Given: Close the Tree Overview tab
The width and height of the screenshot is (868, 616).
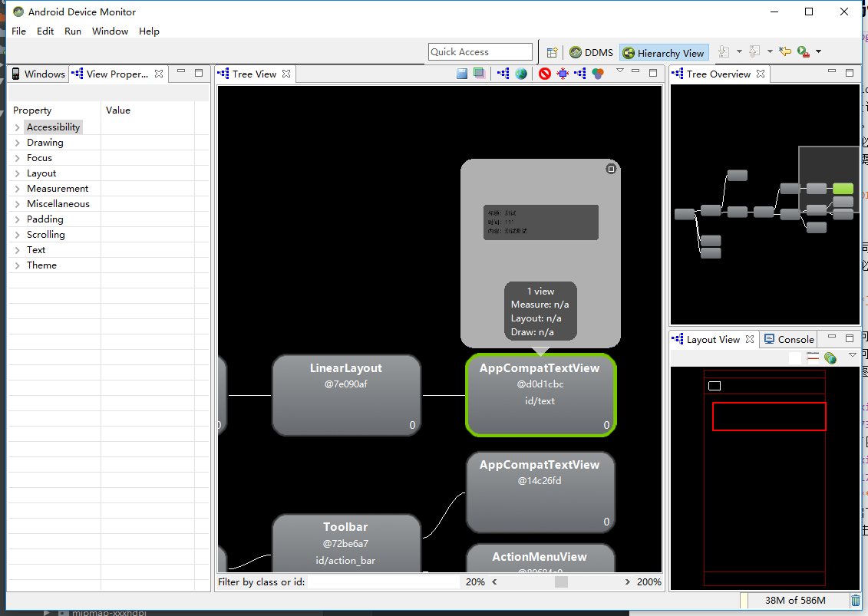Looking at the screenshot, I should pos(761,74).
